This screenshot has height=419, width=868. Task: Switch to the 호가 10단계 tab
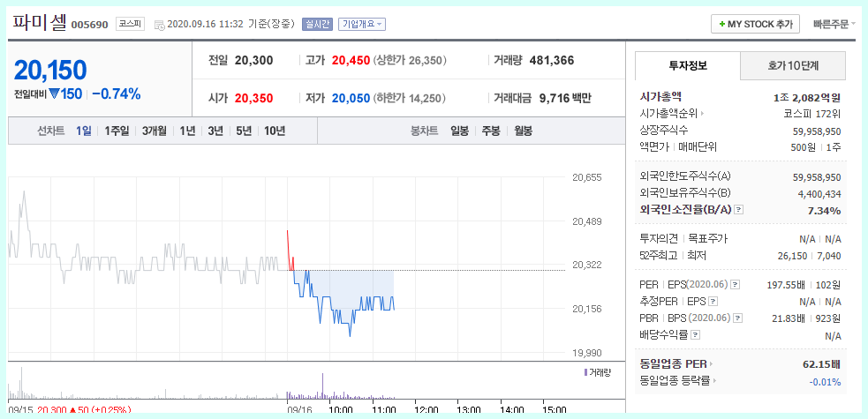tap(793, 66)
